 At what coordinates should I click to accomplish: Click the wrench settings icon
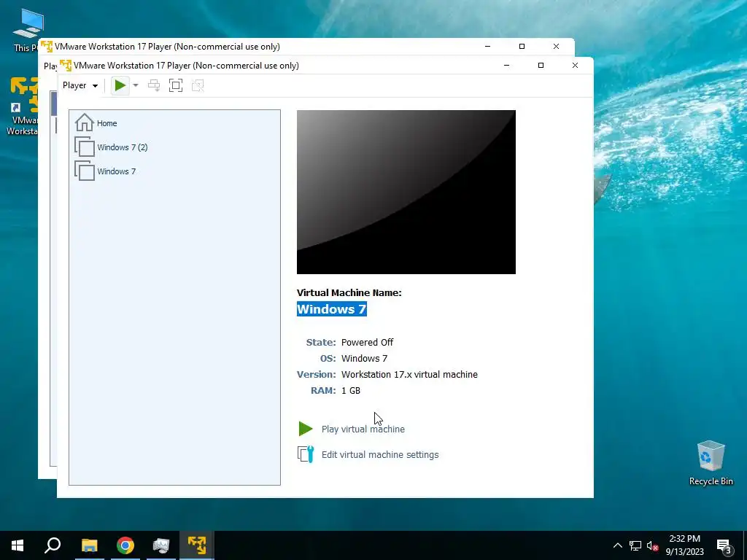[x=306, y=454]
